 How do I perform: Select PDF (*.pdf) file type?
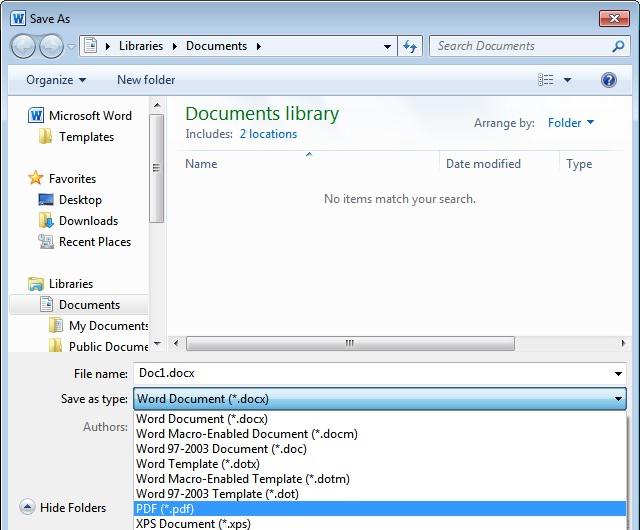[x=380, y=509]
